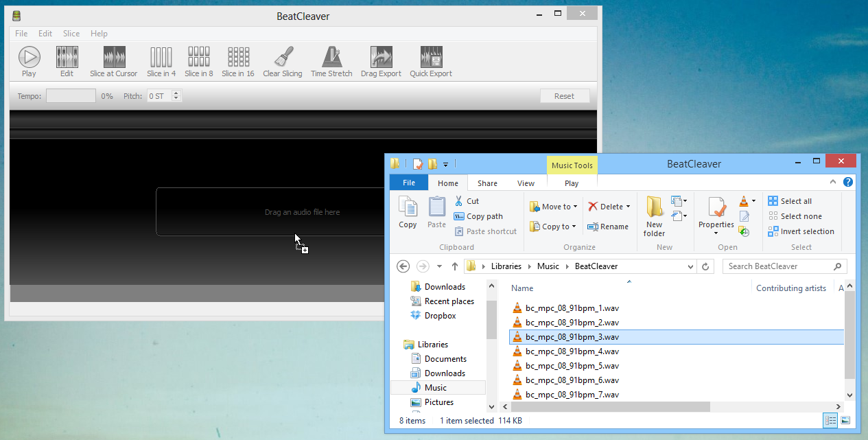The image size is (868, 440).
Task: Click the Quick Export icon
Action: point(431,58)
